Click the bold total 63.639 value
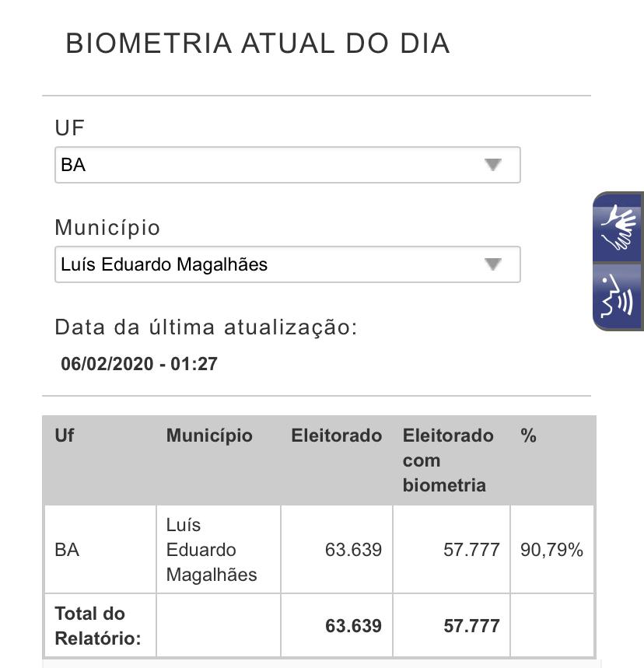This screenshot has height=668, width=644. (353, 626)
